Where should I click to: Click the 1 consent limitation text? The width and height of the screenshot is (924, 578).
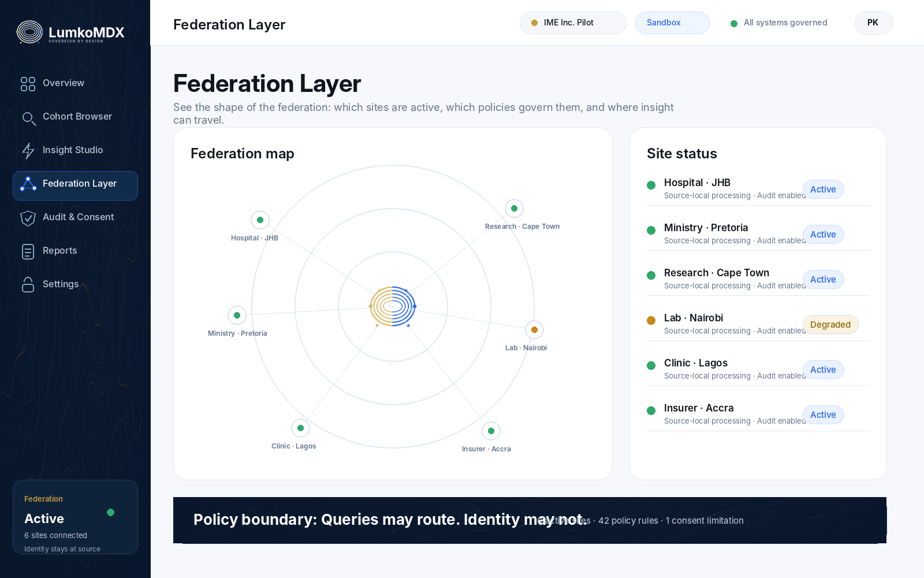click(705, 521)
